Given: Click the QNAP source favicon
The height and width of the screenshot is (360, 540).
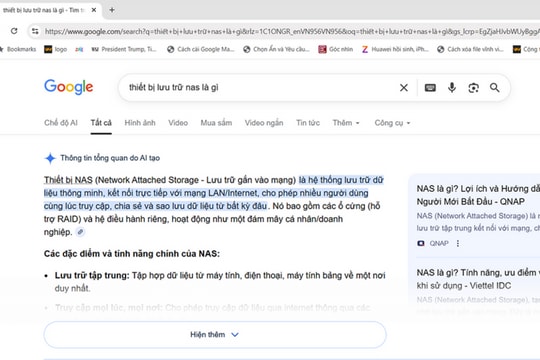Looking at the screenshot, I should point(420,243).
